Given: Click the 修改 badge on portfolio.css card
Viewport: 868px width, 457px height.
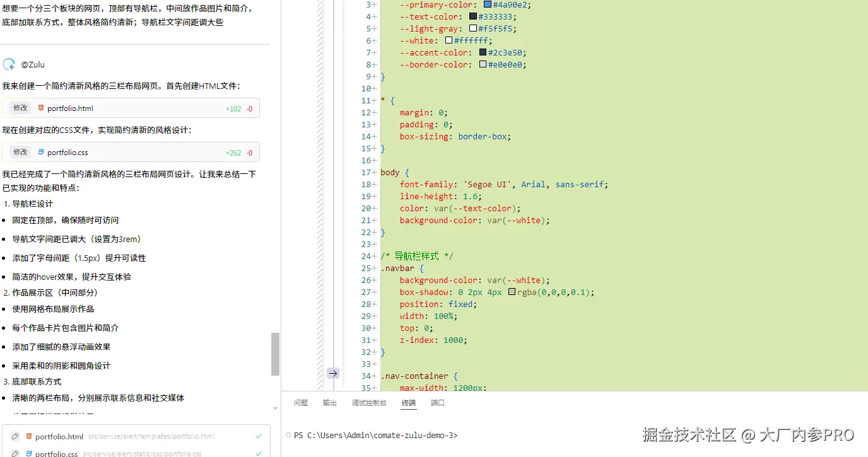Looking at the screenshot, I should click(20, 152).
